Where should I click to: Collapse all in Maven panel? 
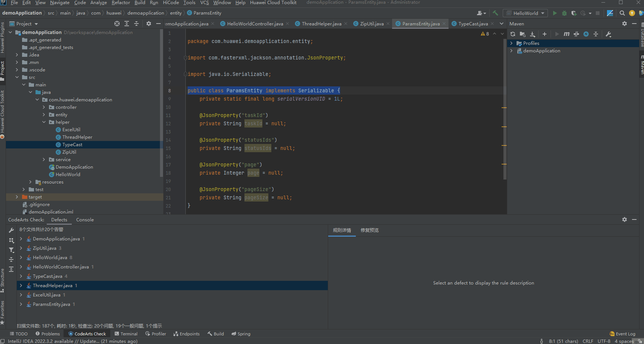point(596,34)
